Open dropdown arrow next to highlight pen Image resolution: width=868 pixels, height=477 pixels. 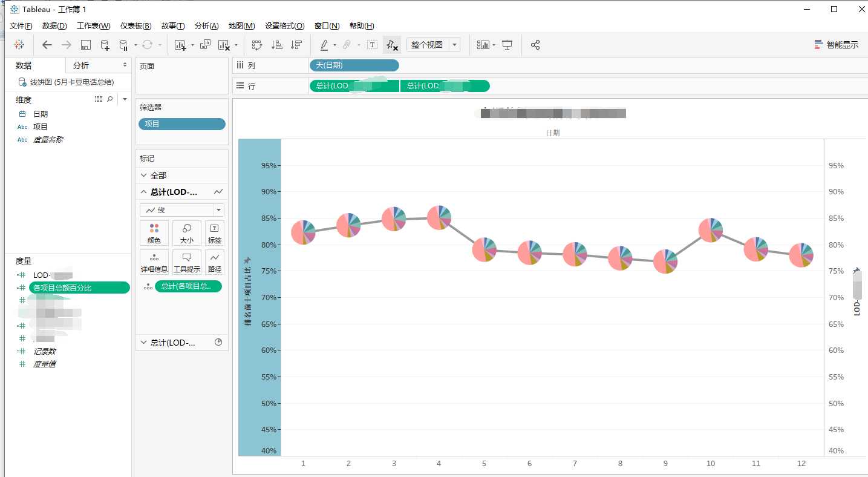pyautogui.click(x=334, y=45)
